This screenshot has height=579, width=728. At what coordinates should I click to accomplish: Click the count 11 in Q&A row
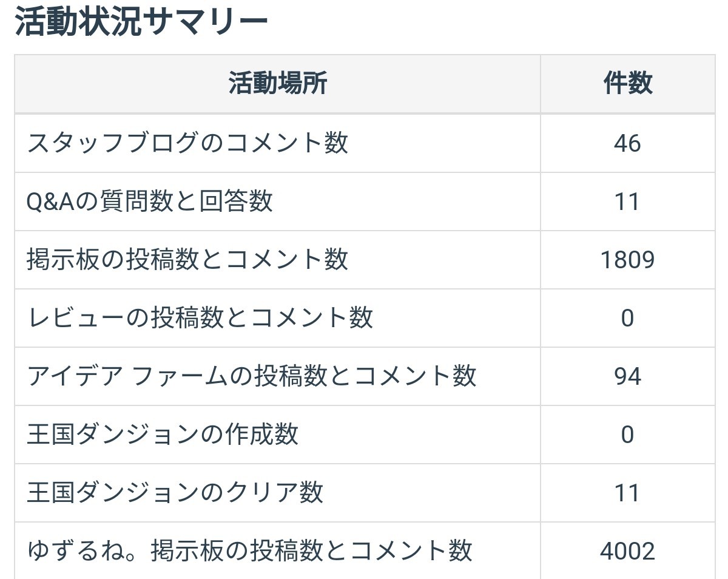point(627,201)
